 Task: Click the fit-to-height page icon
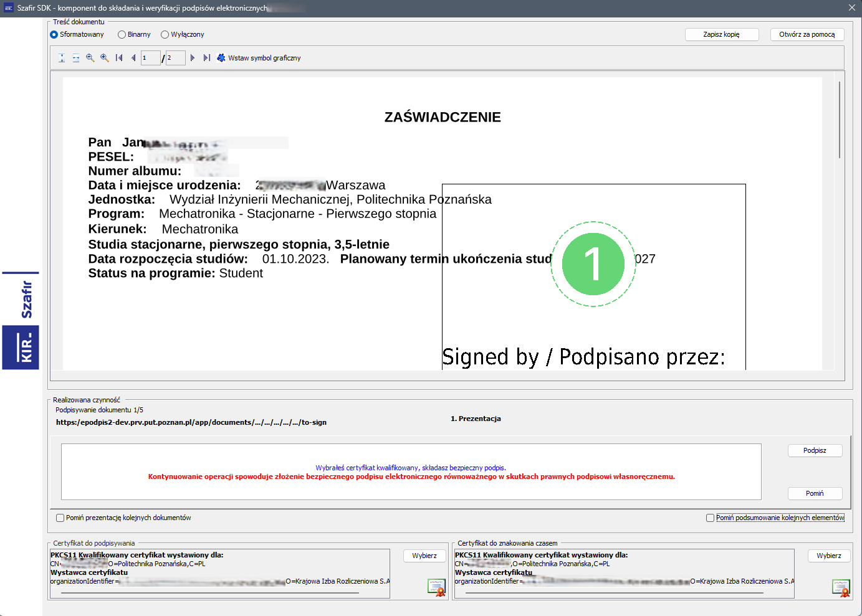(x=62, y=58)
